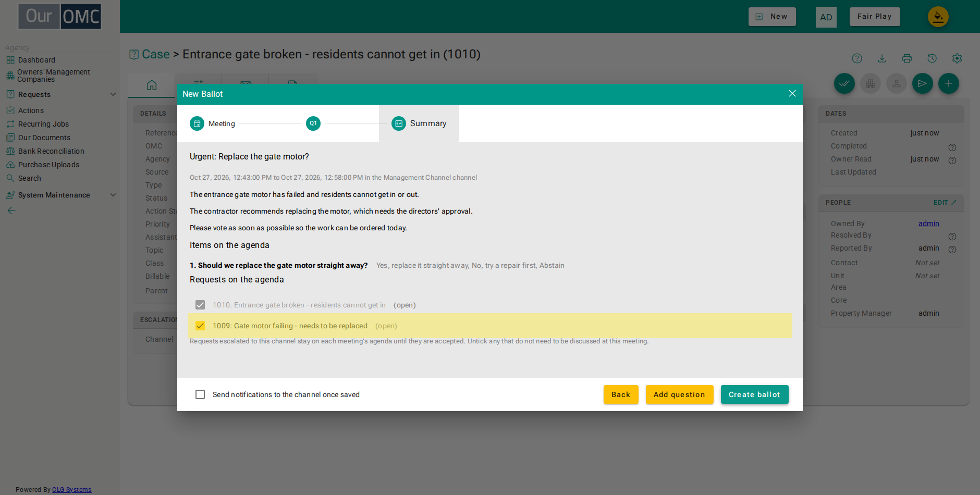Enable Send notifications to the channel

200,394
